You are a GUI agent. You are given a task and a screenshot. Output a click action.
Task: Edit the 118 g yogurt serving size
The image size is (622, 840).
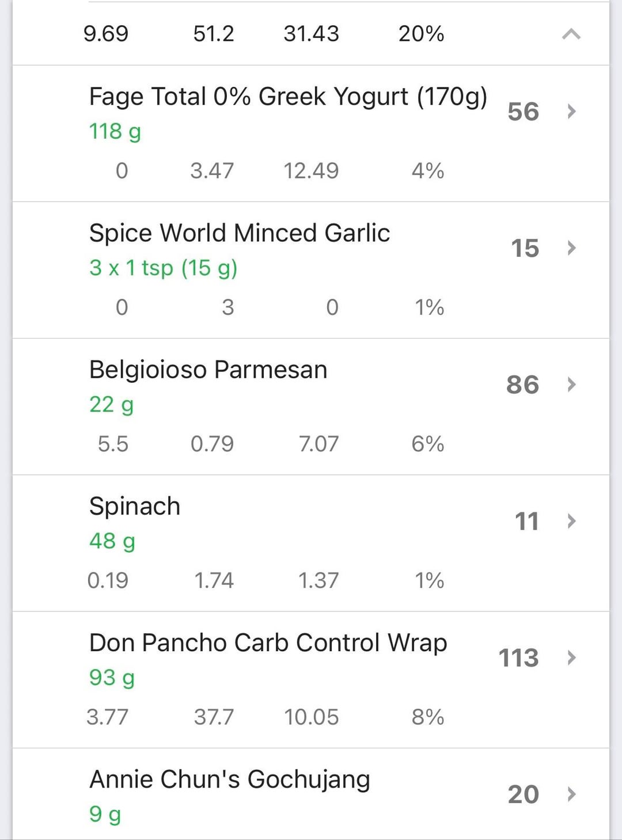click(115, 132)
